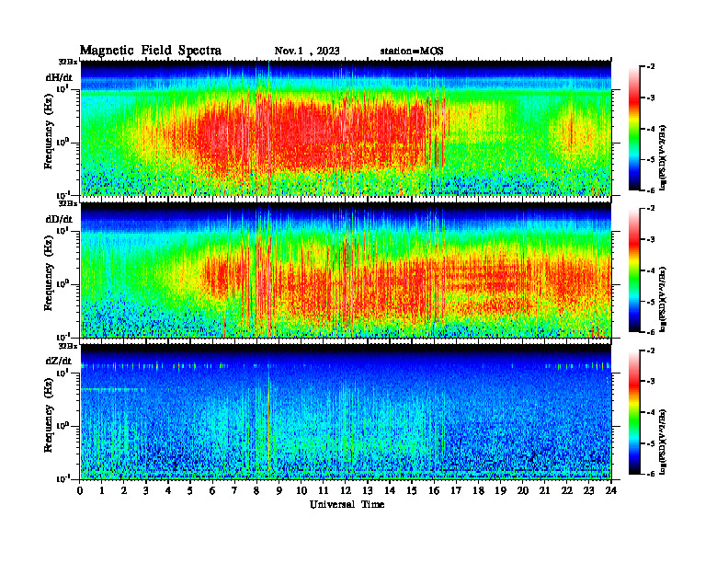Click the "Magnetic Field Spectra" title
Viewport: 728px width, 563px height.
pos(151,51)
